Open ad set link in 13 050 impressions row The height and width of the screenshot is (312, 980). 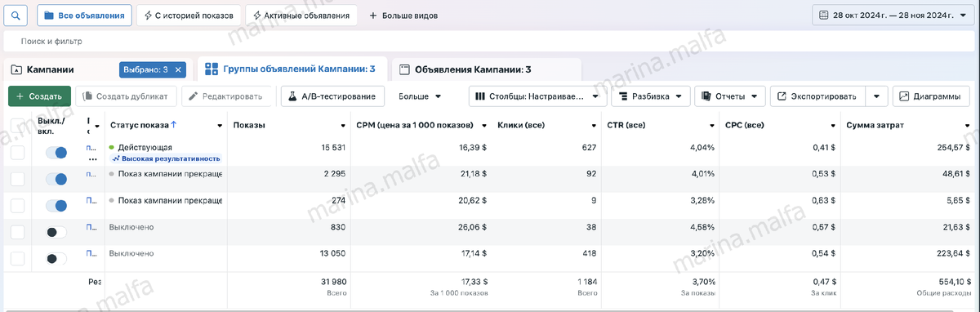[x=91, y=253]
